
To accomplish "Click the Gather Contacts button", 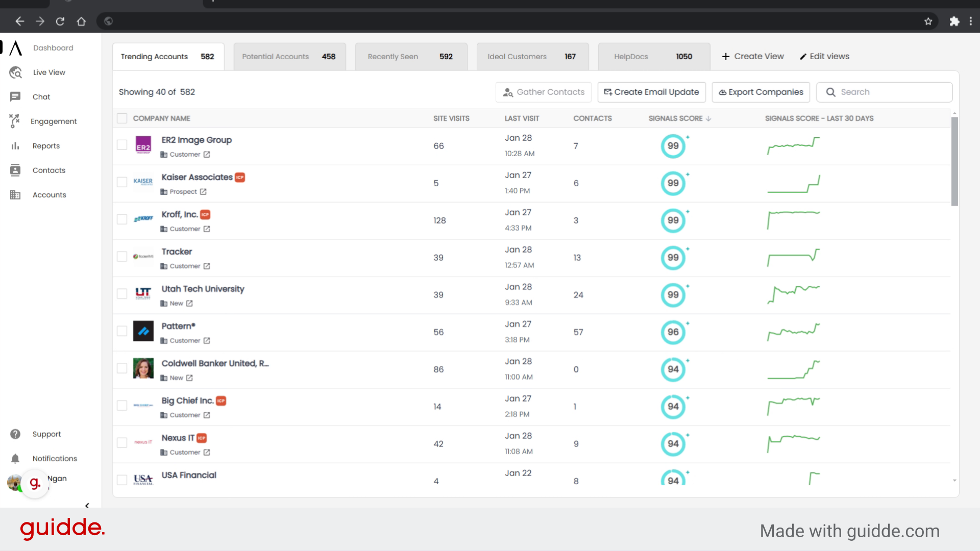I will 543,92.
